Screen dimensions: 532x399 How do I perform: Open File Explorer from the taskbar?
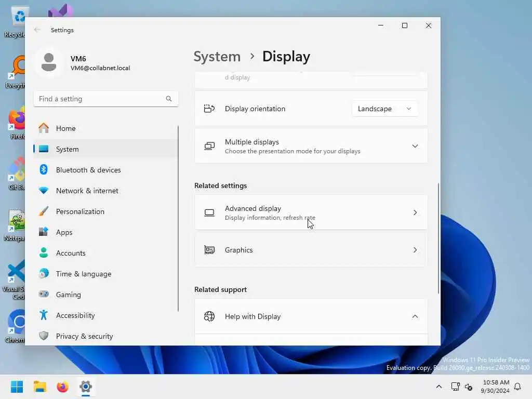tap(39, 387)
